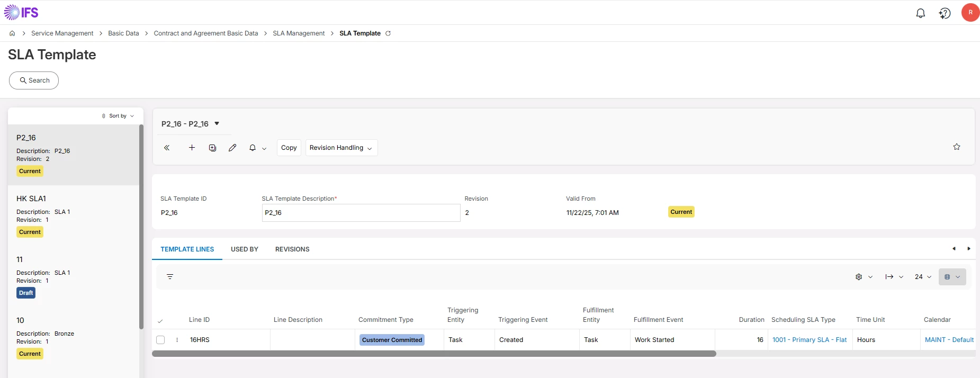
Task: Click the Current status badge in header
Action: (681, 212)
